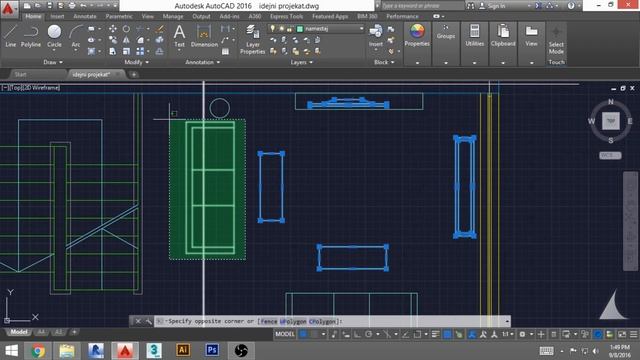Click the green namestaj layer color swatch
Viewport: 640px width, 360px height.
(300, 29)
